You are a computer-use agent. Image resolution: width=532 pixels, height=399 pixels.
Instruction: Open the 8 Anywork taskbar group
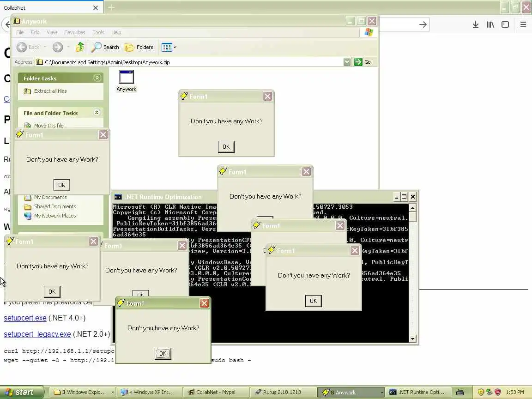[x=351, y=392]
